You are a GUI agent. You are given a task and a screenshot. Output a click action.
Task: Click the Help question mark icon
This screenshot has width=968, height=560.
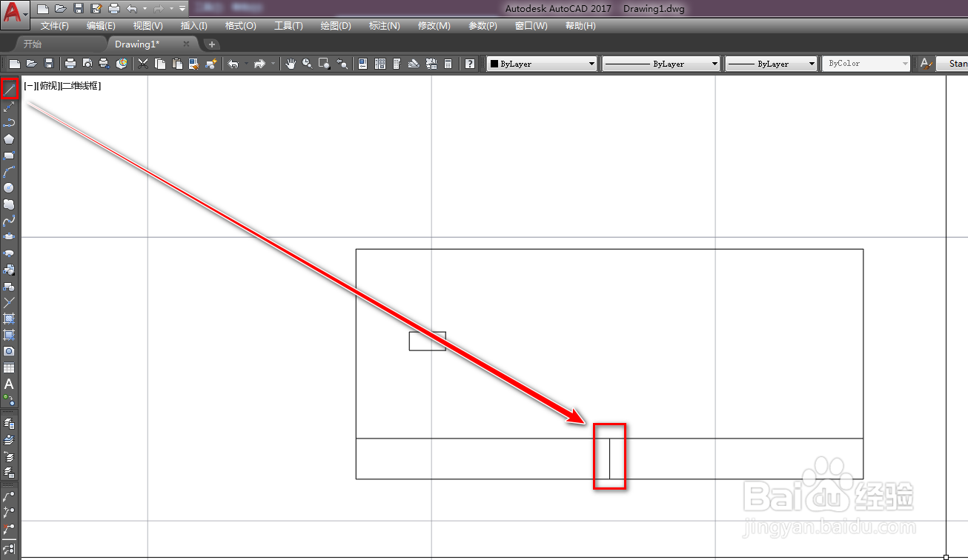point(469,64)
